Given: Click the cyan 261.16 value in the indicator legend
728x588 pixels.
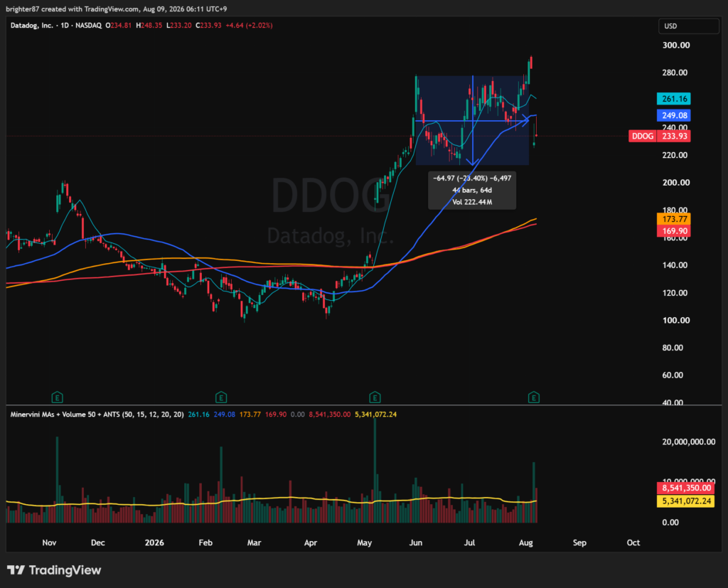Looking at the screenshot, I should pyautogui.click(x=199, y=415).
